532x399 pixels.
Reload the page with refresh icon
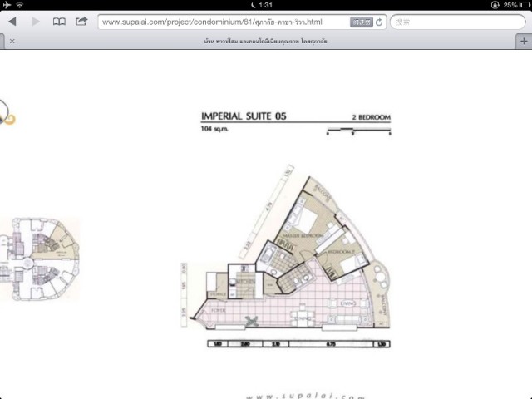point(379,22)
